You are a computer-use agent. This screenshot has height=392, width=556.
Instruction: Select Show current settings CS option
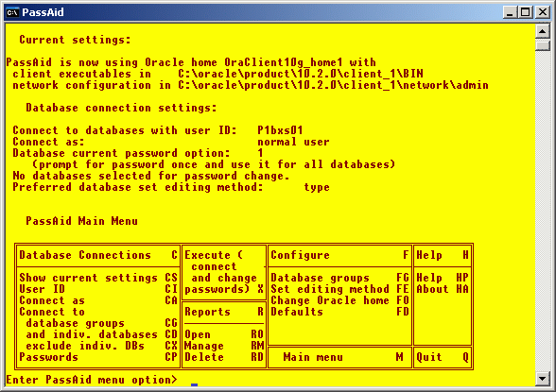(98, 278)
